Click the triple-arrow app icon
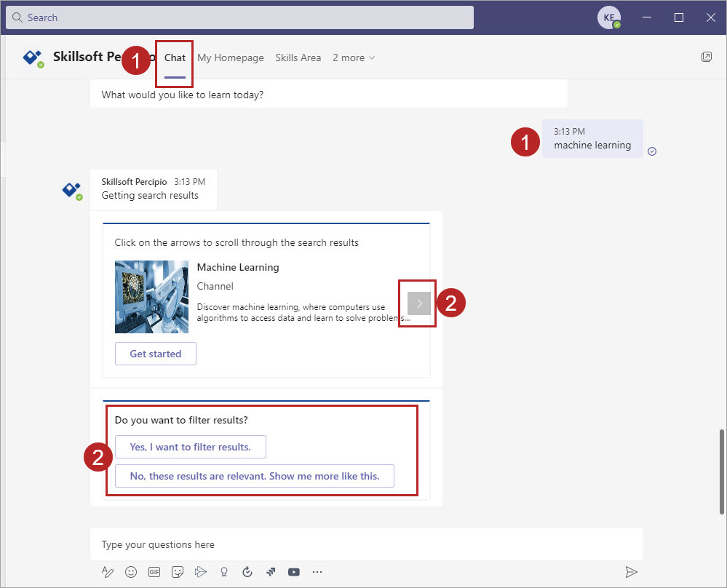 (271, 572)
